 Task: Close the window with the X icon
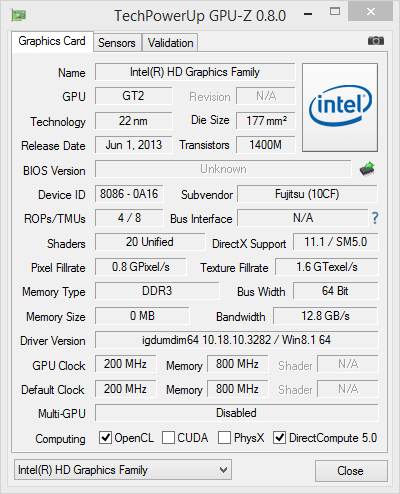[x=370, y=11]
